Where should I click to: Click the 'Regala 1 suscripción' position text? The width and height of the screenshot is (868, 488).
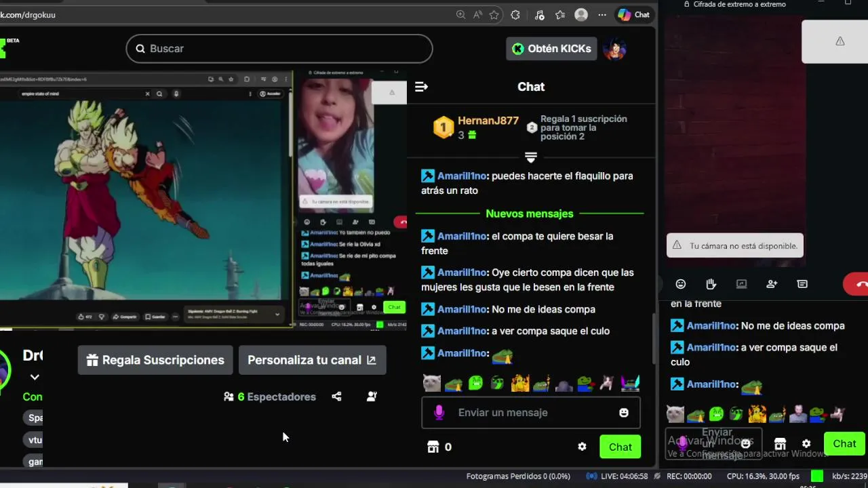[x=584, y=127]
